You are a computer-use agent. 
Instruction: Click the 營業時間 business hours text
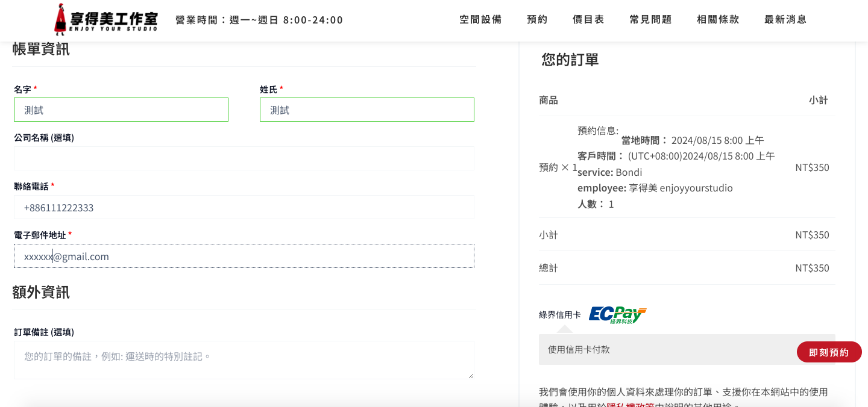[x=259, y=20]
